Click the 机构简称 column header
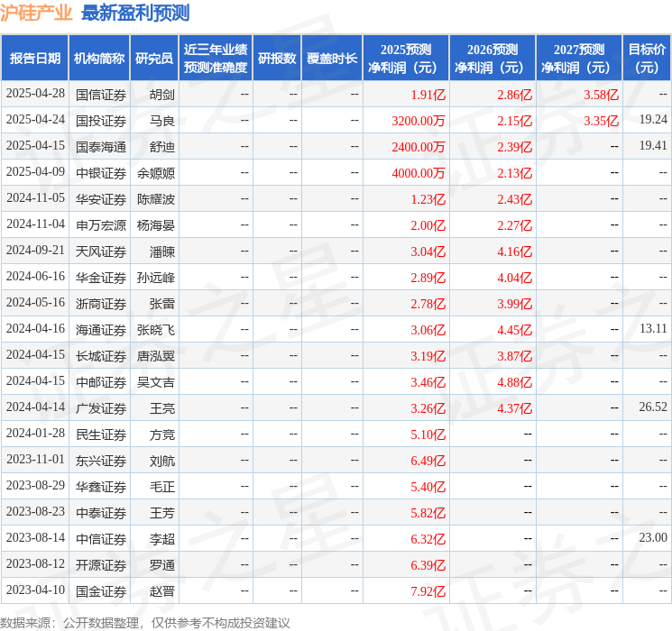The image size is (672, 631). pyautogui.click(x=99, y=59)
